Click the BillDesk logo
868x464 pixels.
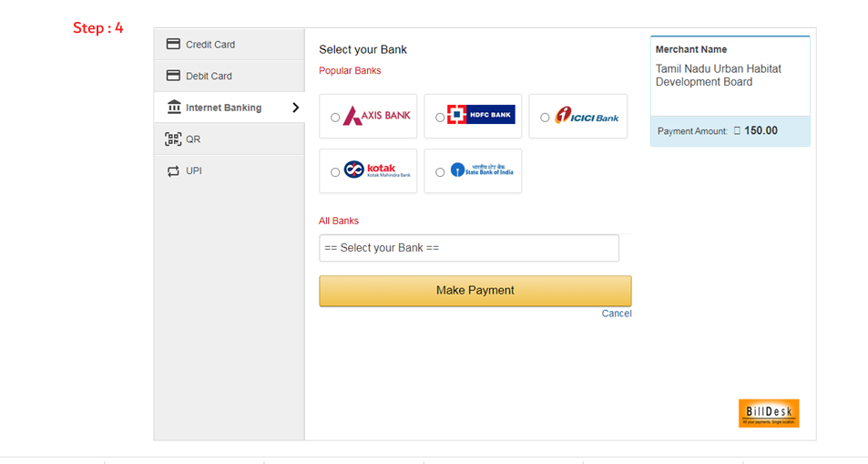(x=769, y=413)
